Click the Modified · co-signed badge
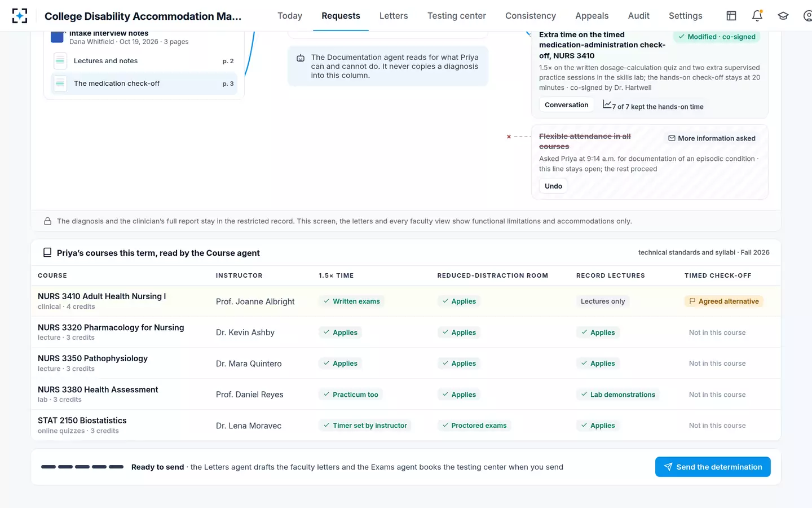The image size is (812, 508). click(717, 37)
